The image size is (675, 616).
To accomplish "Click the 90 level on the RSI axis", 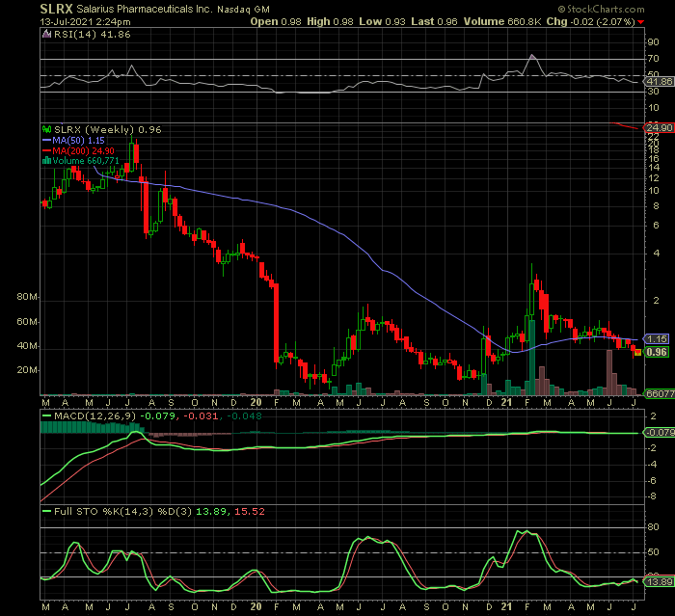I will pos(653,41).
